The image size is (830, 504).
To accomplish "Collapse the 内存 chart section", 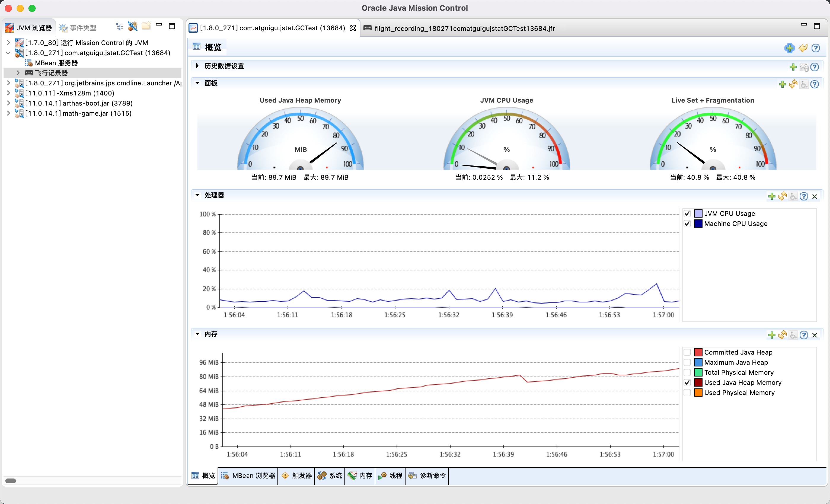I will click(197, 334).
